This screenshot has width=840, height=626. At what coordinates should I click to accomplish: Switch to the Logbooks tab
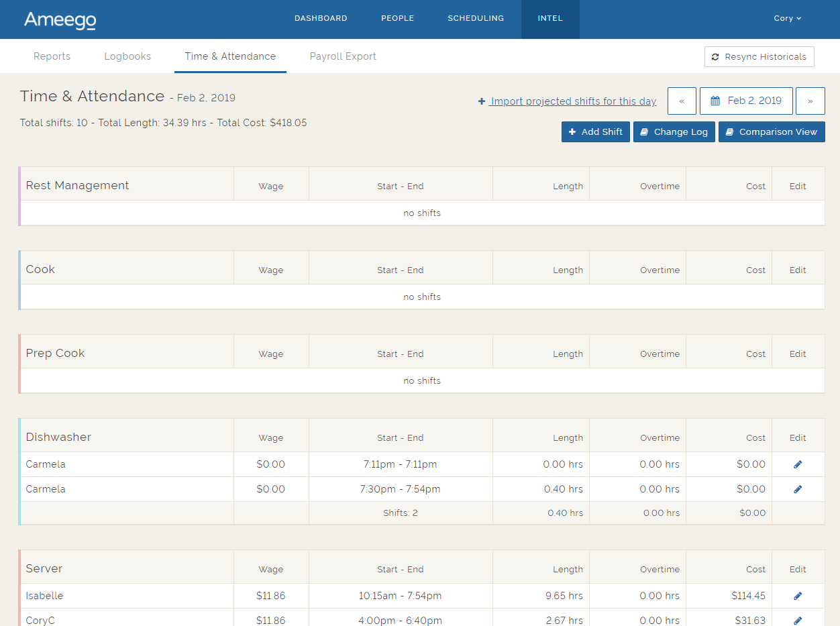point(127,56)
